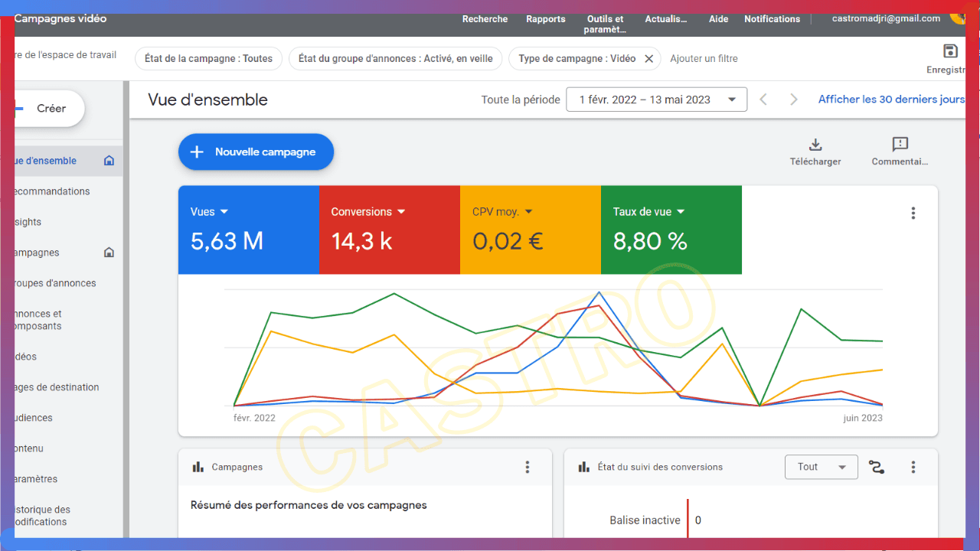Viewport: 980px width, 551px height.
Task: Open conversion tracking card three-dot menu
Action: point(913,467)
